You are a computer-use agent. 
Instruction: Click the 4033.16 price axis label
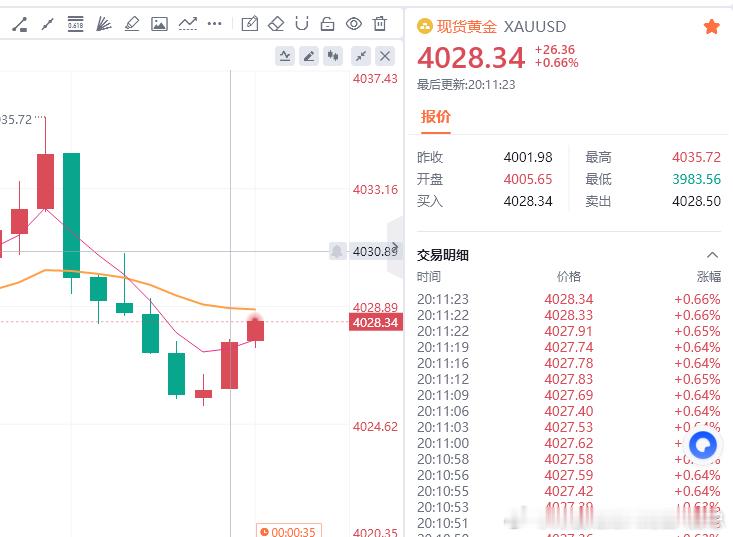(375, 190)
